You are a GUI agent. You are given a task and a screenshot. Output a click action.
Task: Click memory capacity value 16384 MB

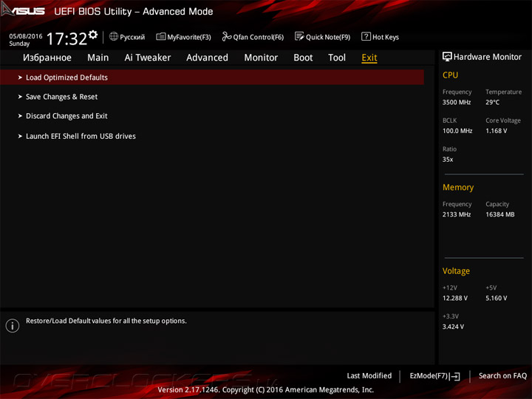point(500,214)
